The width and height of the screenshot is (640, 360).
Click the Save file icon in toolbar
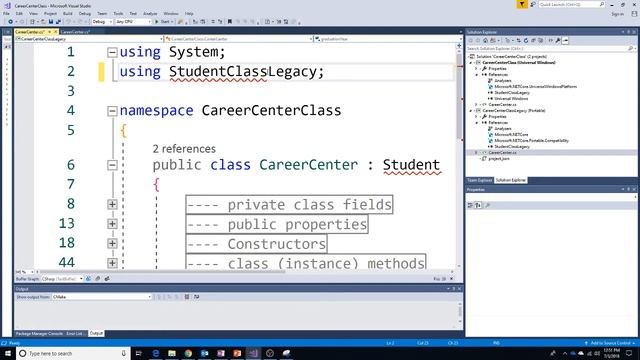point(51,22)
